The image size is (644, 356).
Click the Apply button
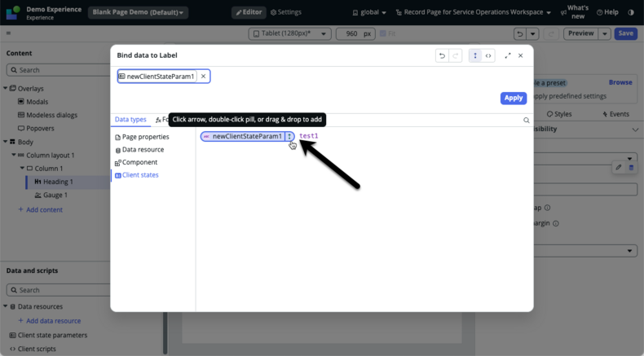tap(514, 98)
